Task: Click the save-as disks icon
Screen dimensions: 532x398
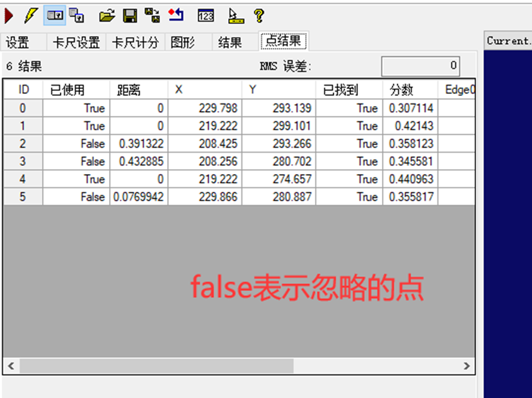Action: tap(153, 16)
